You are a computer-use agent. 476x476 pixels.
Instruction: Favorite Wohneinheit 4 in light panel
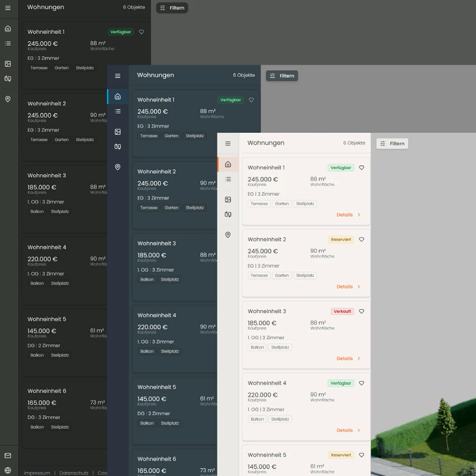click(362, 383)
